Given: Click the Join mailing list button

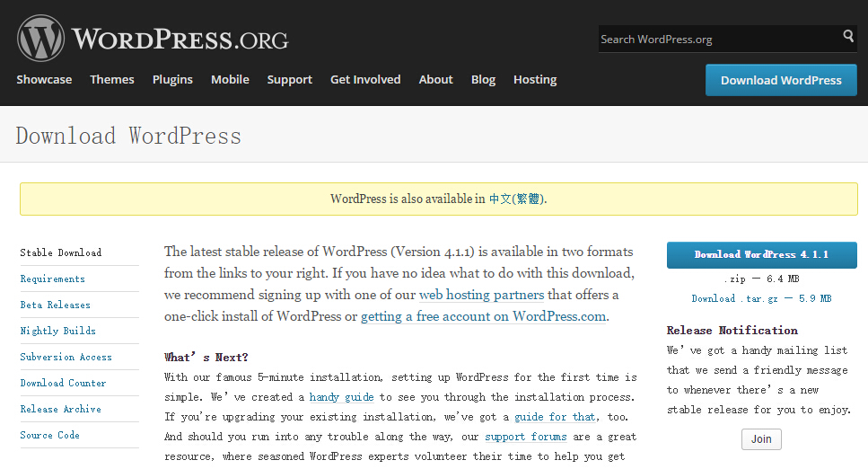Looking at the screenshot, I should (x=761, y=439).
